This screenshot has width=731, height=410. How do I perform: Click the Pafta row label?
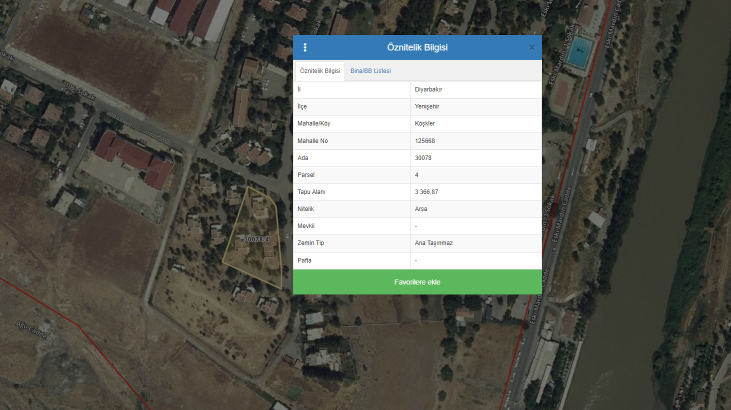304,260
